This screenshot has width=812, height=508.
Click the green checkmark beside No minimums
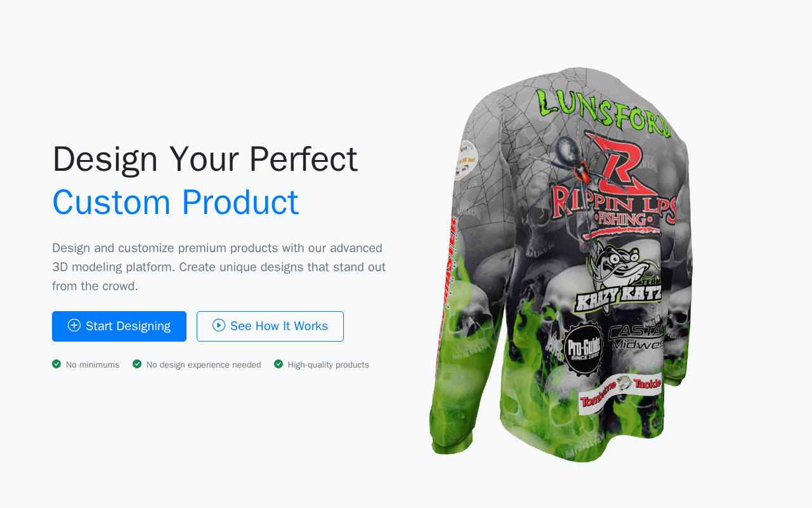56,364
